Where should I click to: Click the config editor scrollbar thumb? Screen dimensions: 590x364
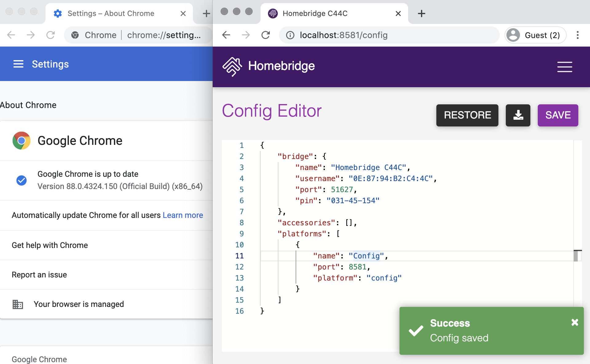(576, 256)
